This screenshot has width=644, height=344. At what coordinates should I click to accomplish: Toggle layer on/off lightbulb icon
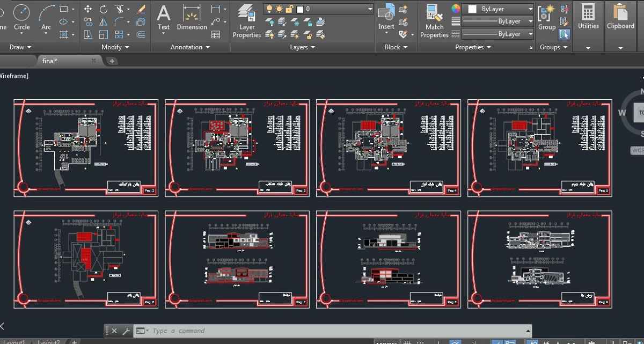(x=269, y=9)
